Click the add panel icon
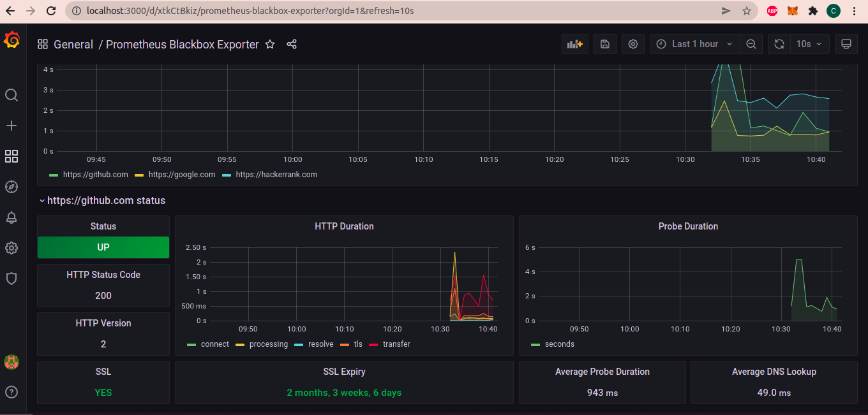Screen dimensions: 868x415 (575, 44)
